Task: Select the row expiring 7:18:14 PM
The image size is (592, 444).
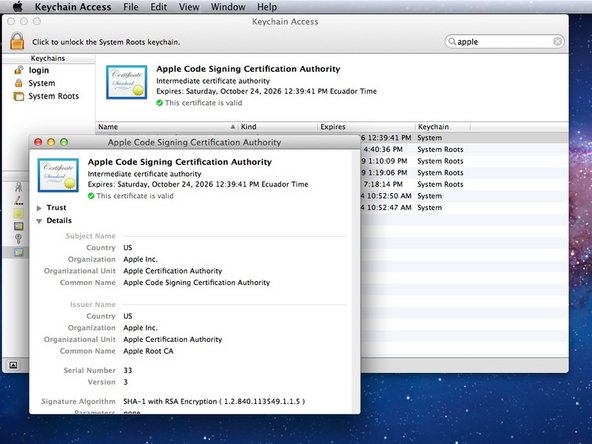Action: 464,185
